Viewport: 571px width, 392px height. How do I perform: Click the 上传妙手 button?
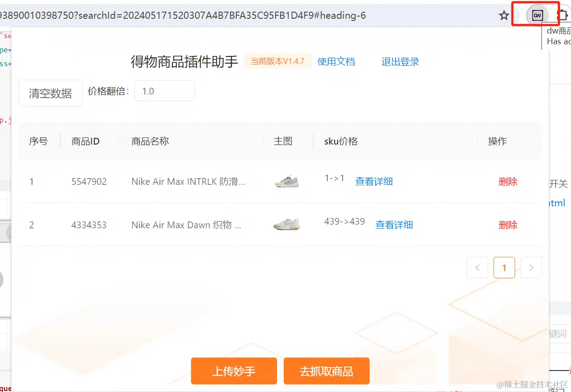[234, 371]
